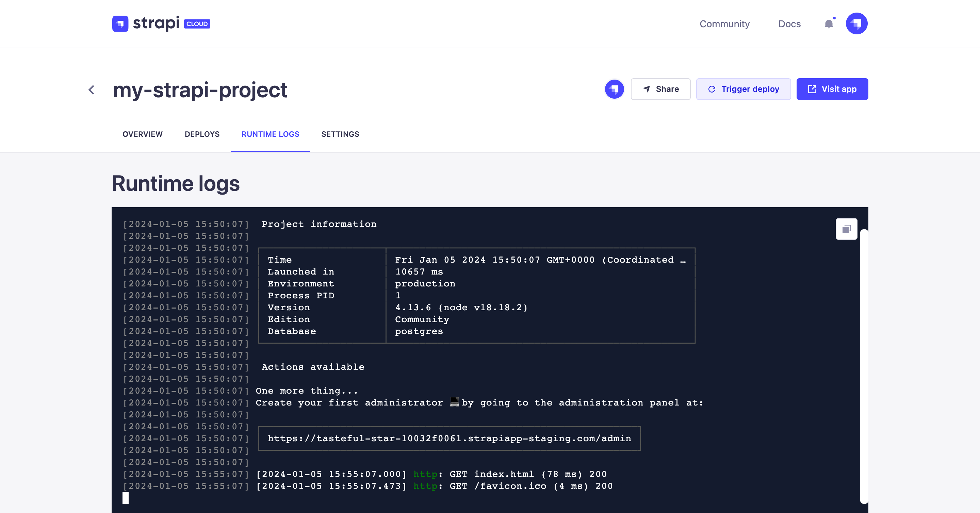Open the Community page
This screenshot has width=980, height=513.
pos(724,23)
